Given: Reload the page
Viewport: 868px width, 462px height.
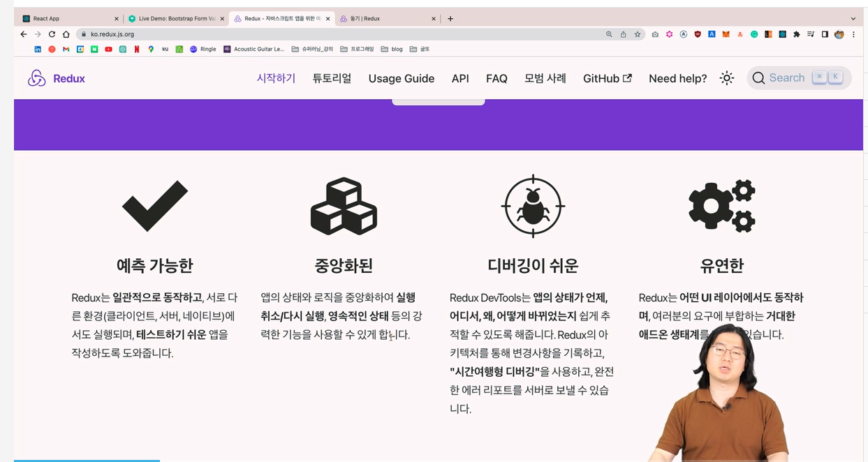Looking at the screenshot, I should (x=52, y=33).
